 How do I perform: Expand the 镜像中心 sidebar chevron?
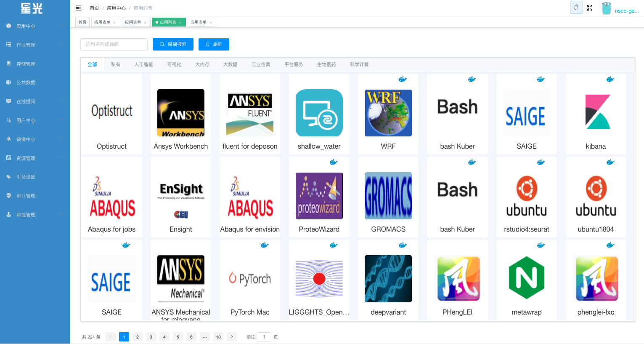[62, 139]
